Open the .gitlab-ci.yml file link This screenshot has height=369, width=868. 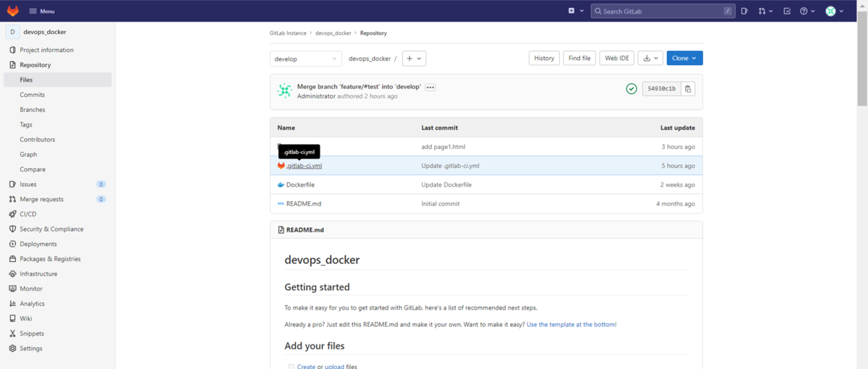(x=304, y=166)
